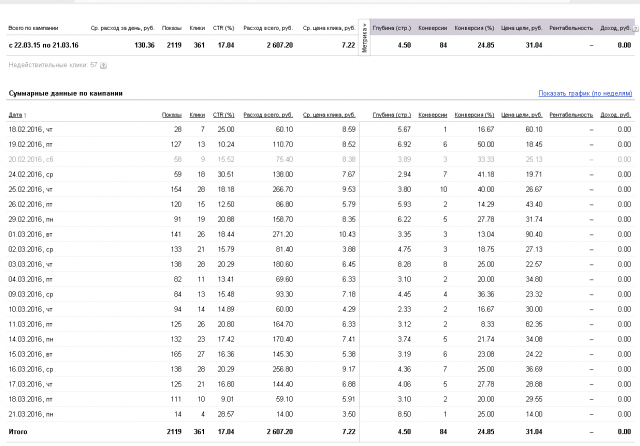640x446 pixels.
Task: Sort daily table by Ср. цена клика header
Action: [329, 115]
